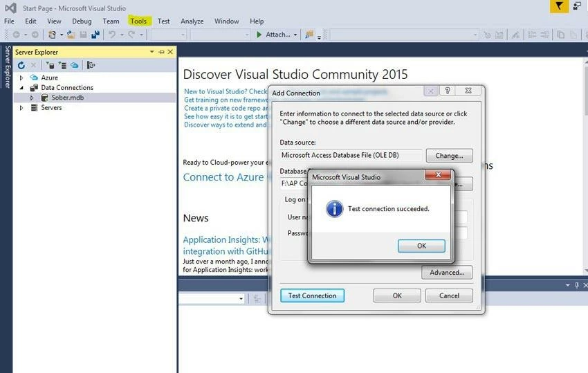Click the Data source text field
This screenshot has width=588, height=373.
coord(351,155)
